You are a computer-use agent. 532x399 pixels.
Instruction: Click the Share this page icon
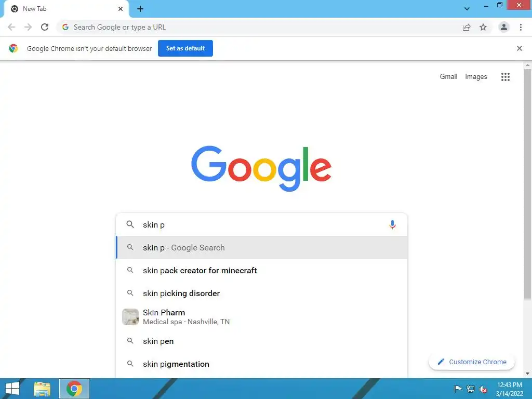[467, 27]
